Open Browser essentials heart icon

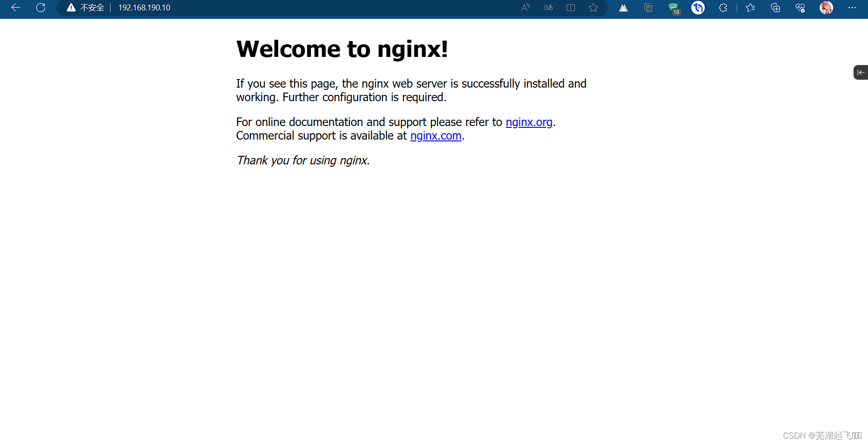pyautogui.click(x=800, y=8)
